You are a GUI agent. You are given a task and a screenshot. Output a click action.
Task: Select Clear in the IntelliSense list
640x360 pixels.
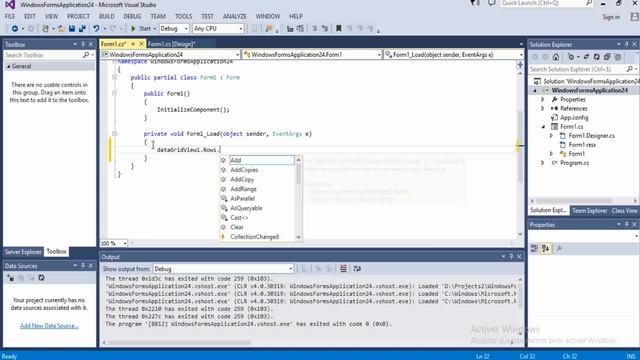(237, 227)
